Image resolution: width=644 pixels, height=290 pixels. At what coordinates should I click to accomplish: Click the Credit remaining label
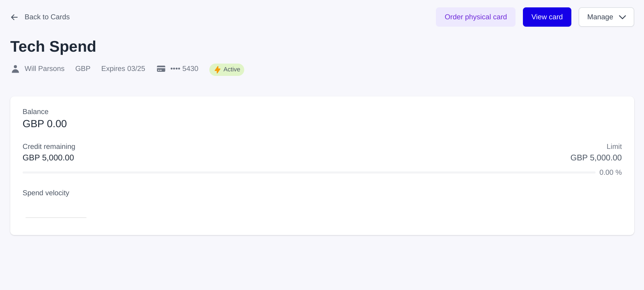(x=49, y=147)
